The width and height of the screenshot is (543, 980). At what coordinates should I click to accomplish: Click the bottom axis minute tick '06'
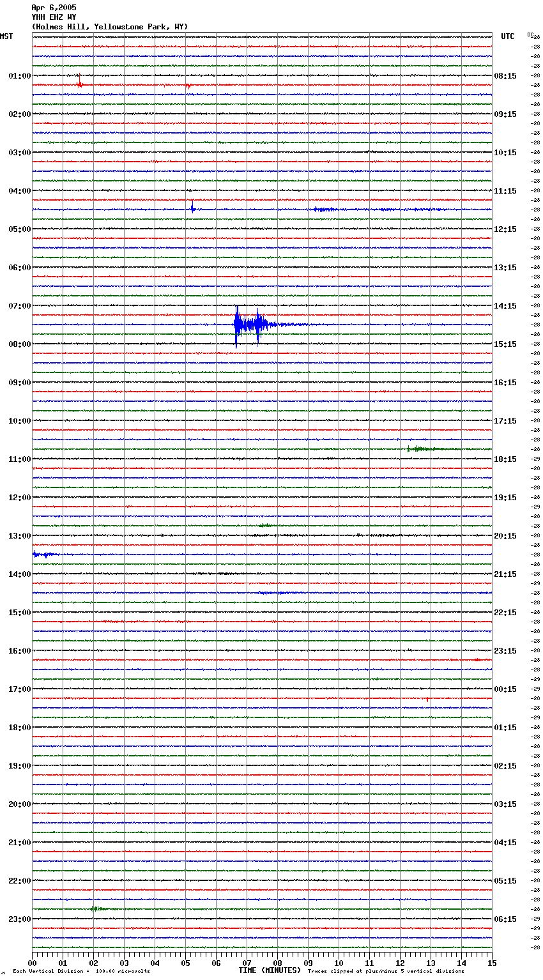pos(216,963)
